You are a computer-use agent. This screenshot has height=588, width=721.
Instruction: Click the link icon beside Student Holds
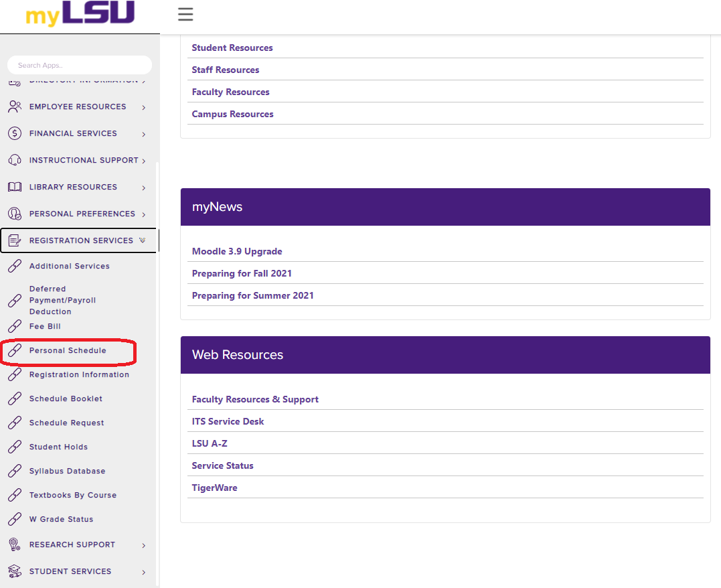(15, 447)
